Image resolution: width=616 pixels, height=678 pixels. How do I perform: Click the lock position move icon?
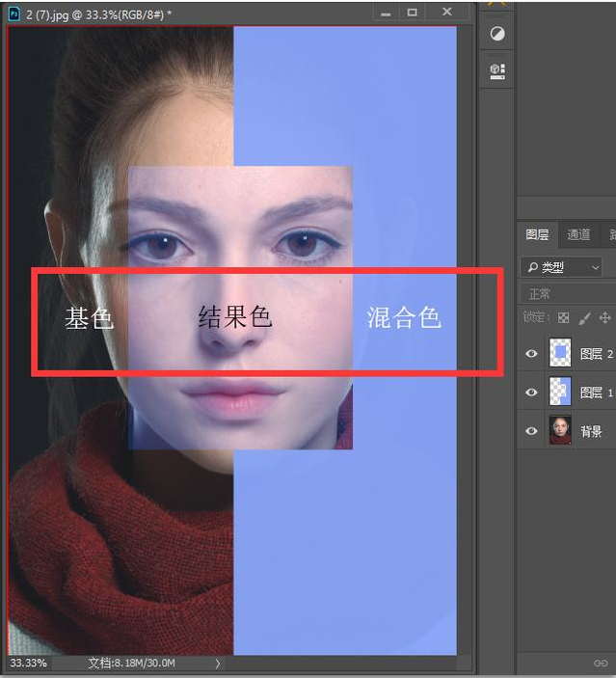[605, 317]
